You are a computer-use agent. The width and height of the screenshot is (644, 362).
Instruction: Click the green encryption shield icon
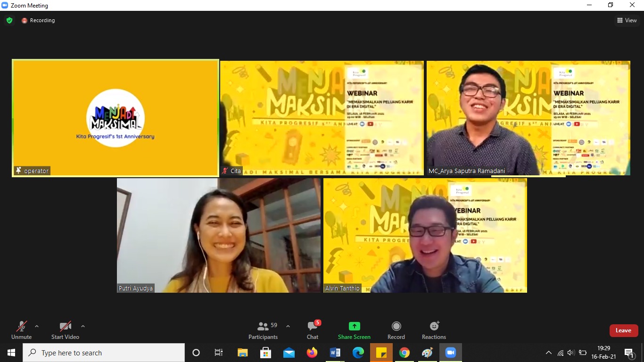click(x=9, y=20)
